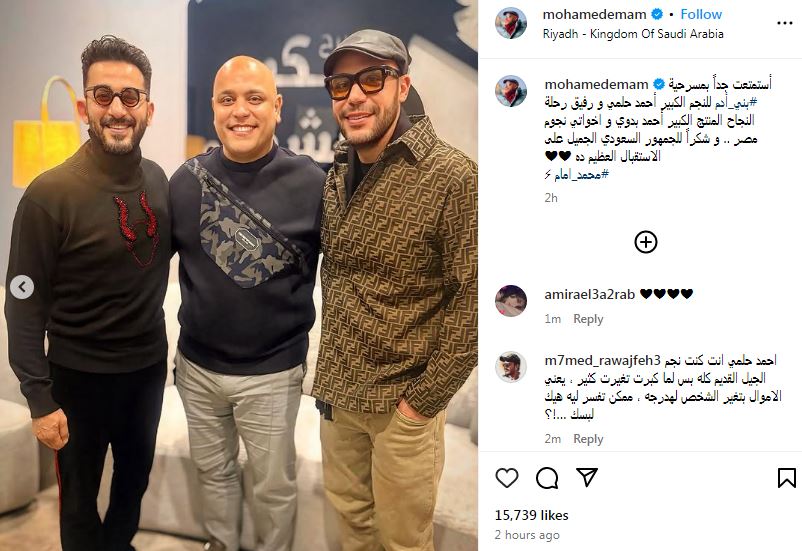This screenshot has width=802, height=551.
Task: Share the post via paper plane icon
Action: (x=587, y=477)
